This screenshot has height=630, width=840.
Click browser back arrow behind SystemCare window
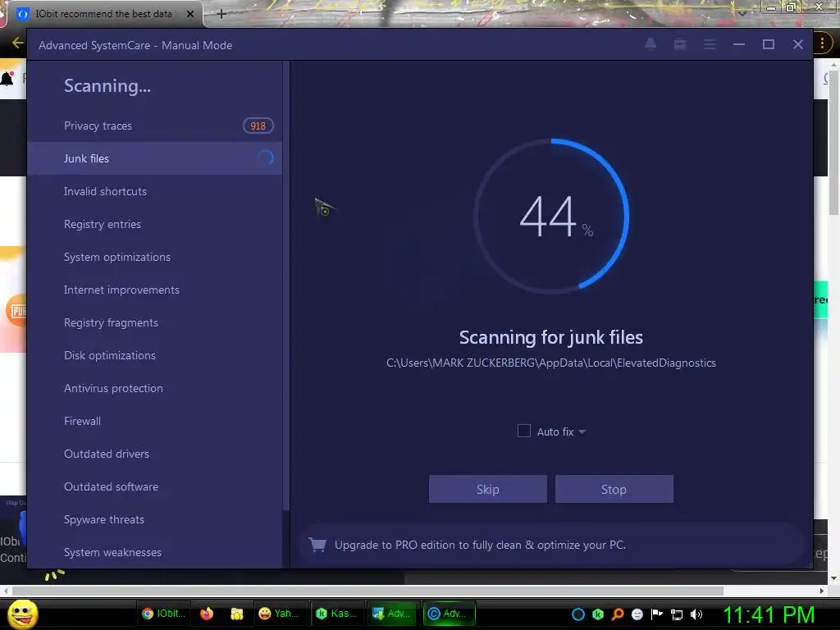pos(17,43)
